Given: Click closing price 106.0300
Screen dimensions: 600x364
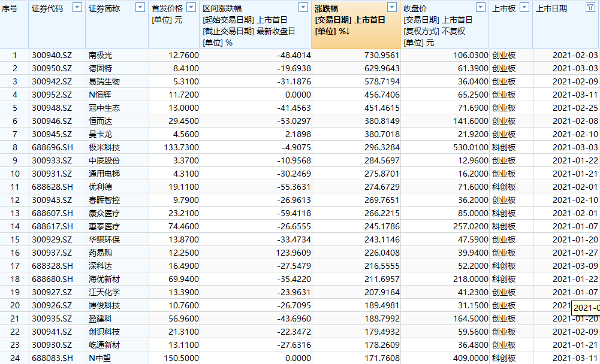Looking at the screenshot, I should click(471, 55).
